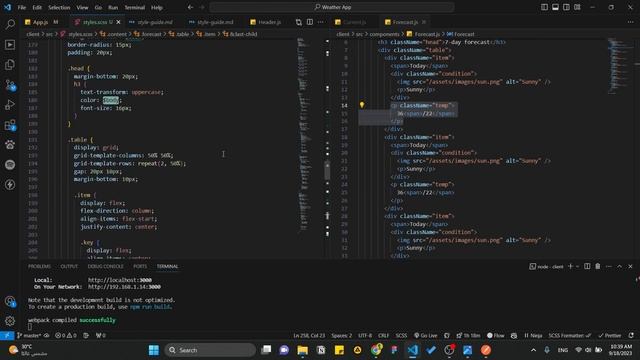The width and height of the screenshot is (640, 360).
Task: Select the PORTS panel tab
Action: pyautogui.click(x=140, y=267)
